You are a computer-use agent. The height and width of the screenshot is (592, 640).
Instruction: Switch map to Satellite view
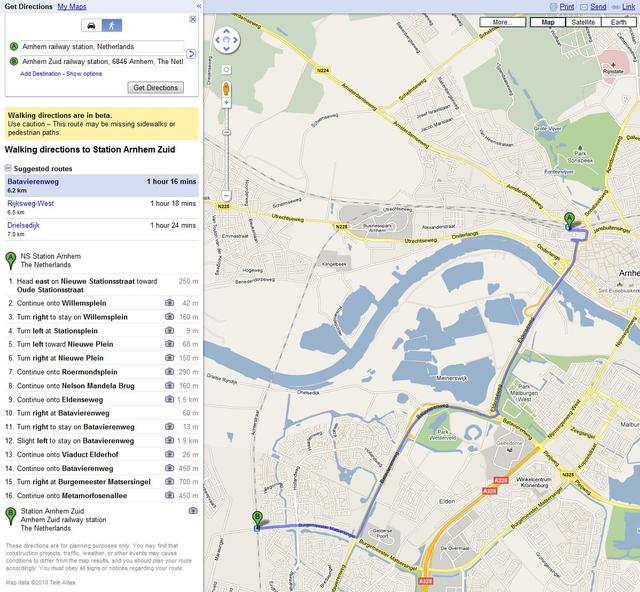tap(583, 22)
